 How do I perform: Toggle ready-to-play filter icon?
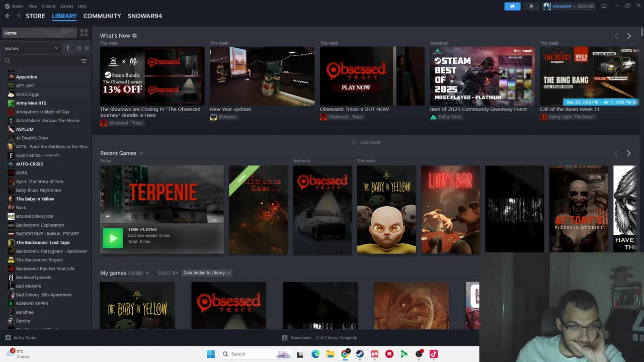tap(87, 48)
